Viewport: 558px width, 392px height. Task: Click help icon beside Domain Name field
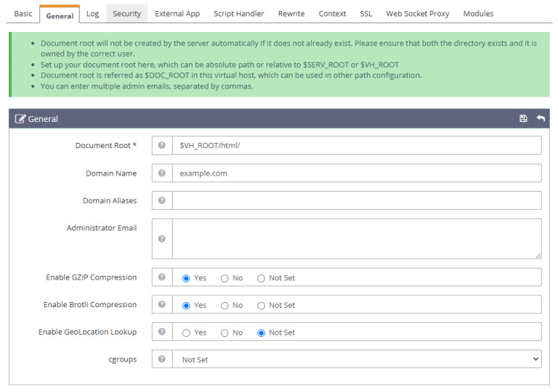point(161,173)
